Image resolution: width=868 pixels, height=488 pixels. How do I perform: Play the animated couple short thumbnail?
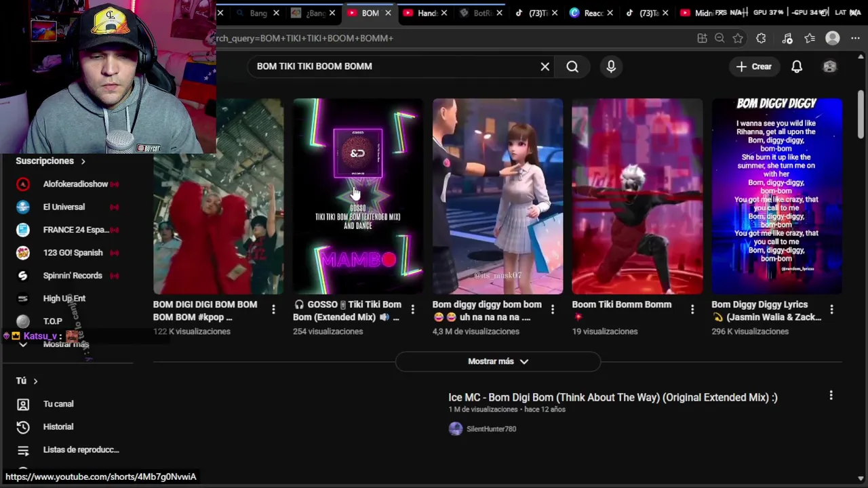[x=498, y=197]
